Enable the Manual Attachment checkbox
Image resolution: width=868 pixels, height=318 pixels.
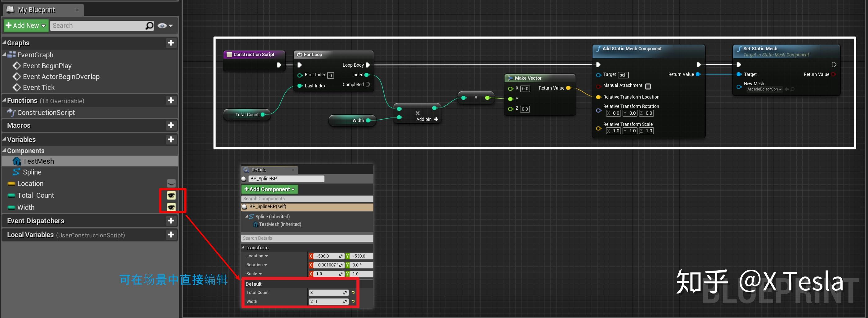click(648, 86)
